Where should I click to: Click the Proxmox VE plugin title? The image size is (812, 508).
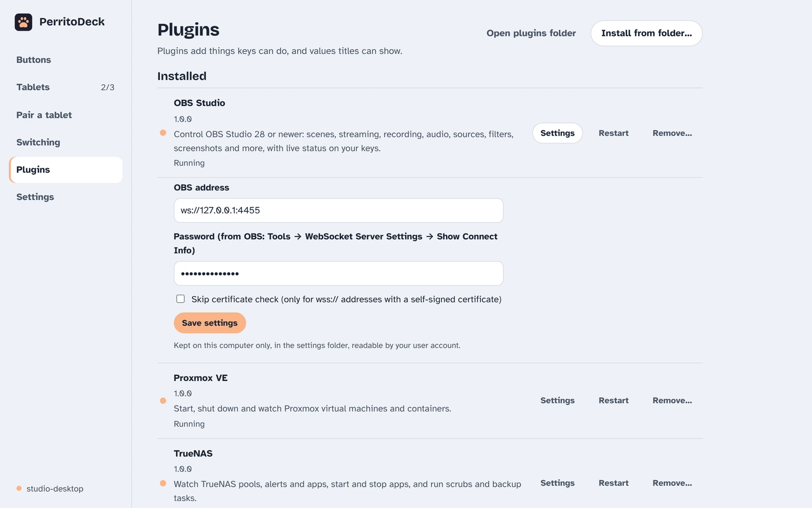200,378
